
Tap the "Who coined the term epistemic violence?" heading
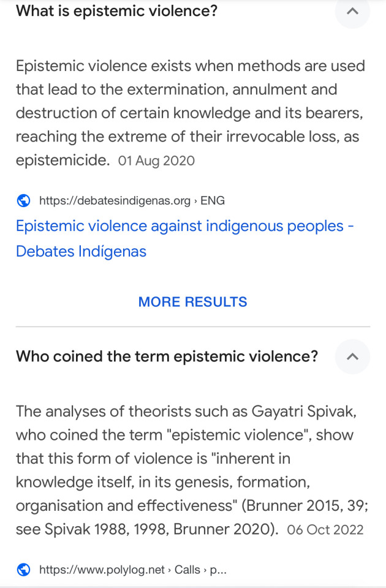pos(167,356)
